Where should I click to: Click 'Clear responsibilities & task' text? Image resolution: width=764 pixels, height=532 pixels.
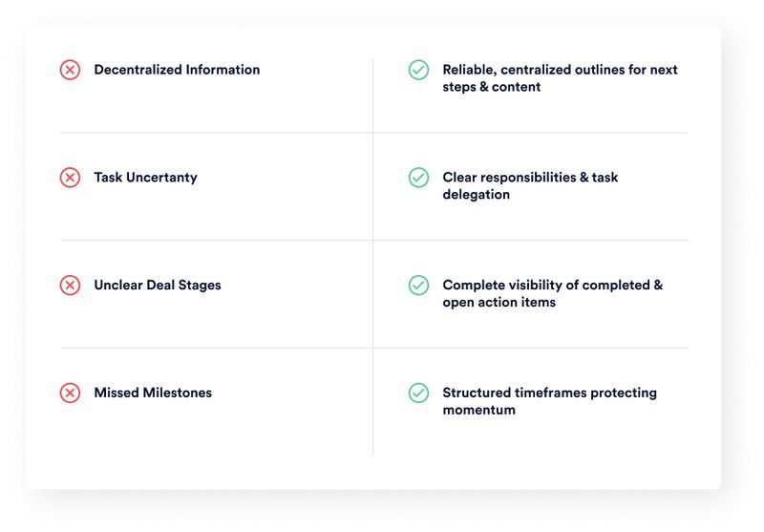coord(530,178)
